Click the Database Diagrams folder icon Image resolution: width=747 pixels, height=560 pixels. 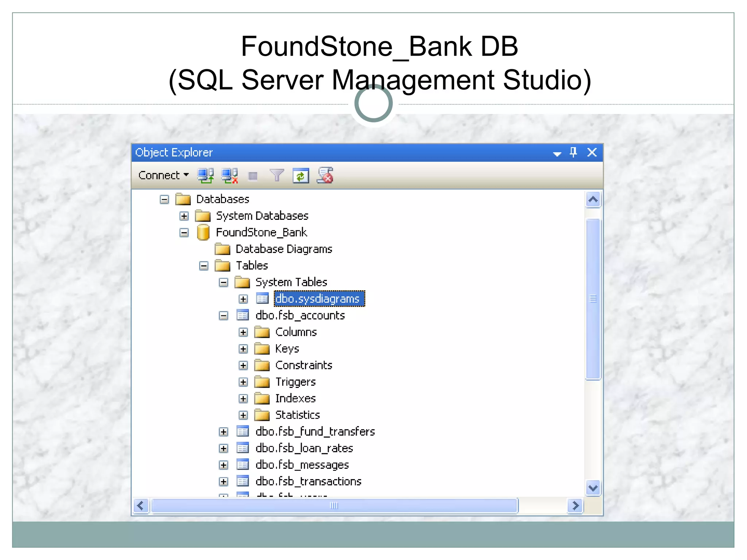click(222, 249)
